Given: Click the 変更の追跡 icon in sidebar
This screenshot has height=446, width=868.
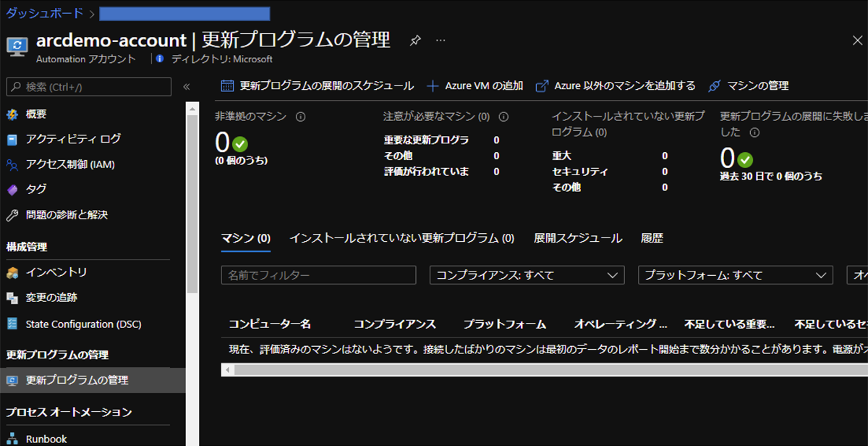Looking at the screenshot, I should tap(12, 298).
